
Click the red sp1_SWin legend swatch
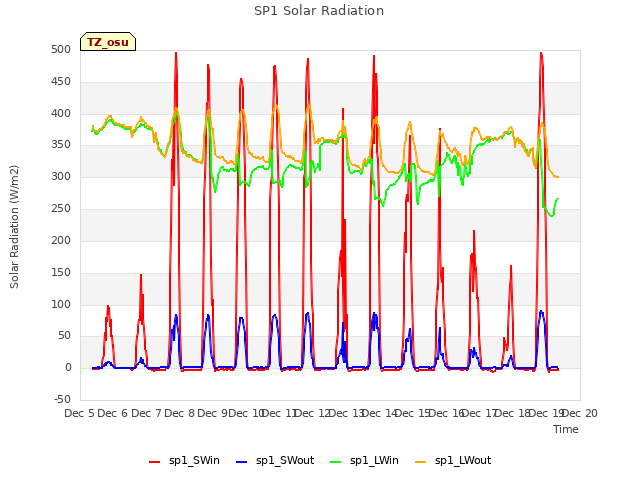[x=155, y=462]
